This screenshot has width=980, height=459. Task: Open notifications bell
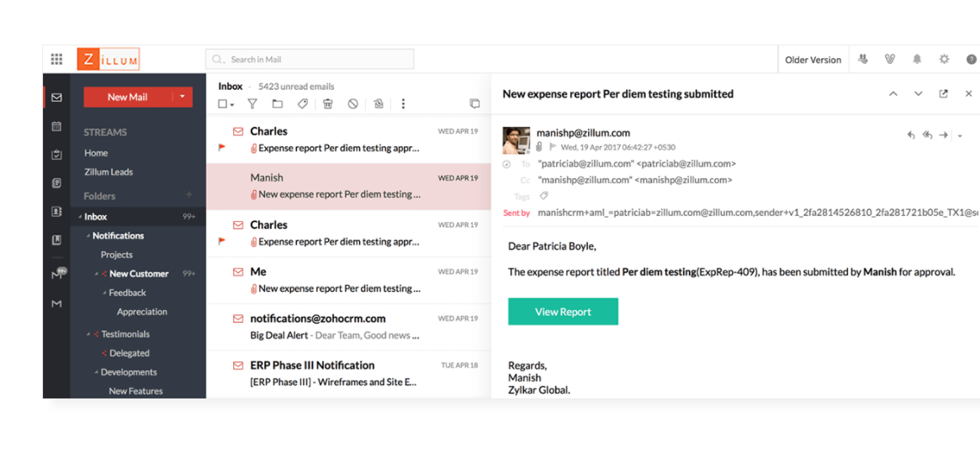(917, 60)
